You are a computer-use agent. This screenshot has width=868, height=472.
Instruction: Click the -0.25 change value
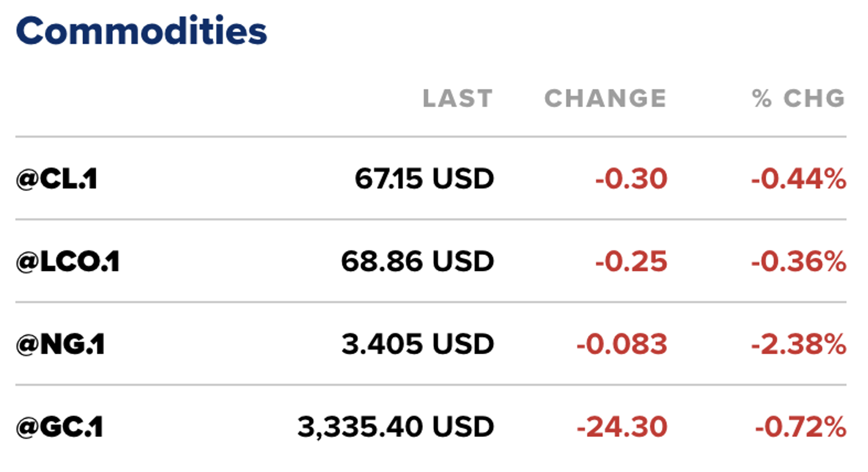(631, 262)
